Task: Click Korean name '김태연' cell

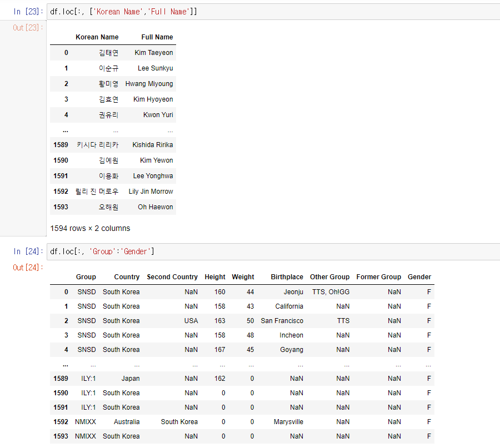Action: pos(108,53)
